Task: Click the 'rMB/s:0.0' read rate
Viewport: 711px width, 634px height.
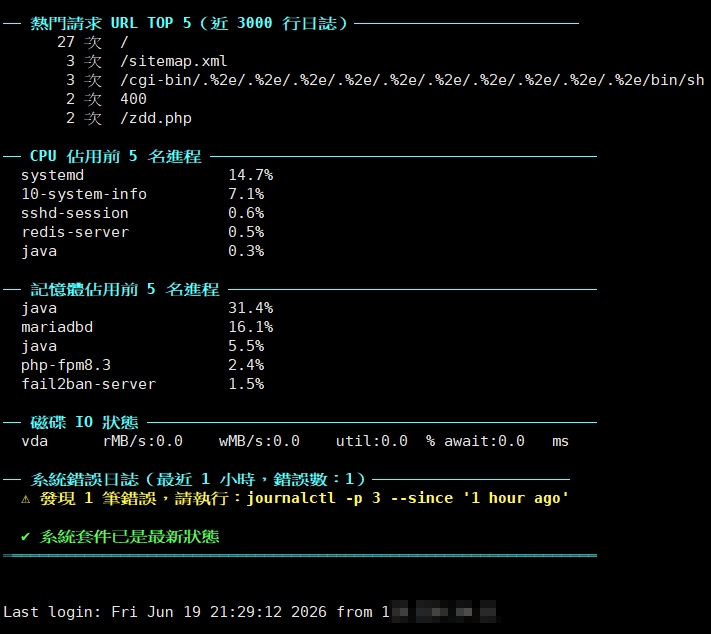Action: tap(143, 441)
